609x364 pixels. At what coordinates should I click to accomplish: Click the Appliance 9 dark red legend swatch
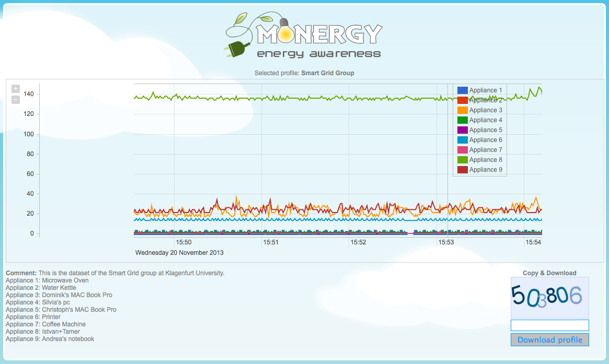[462, 170]
